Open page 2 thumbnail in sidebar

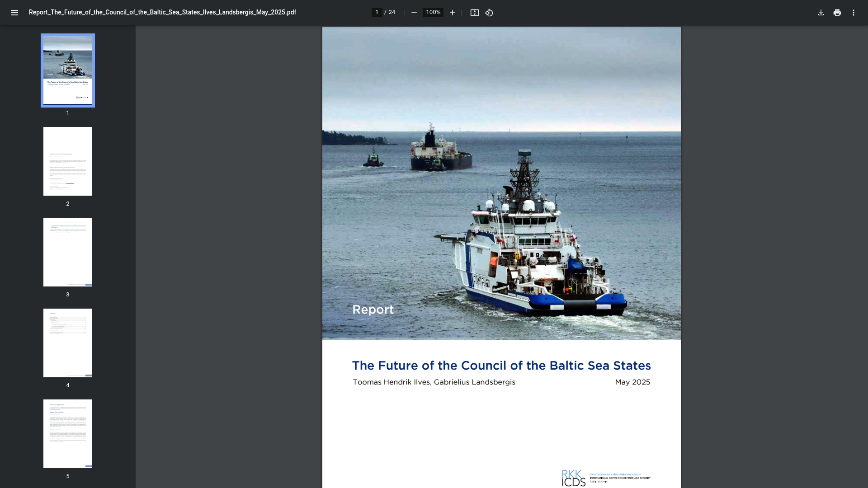click(68, 161)
